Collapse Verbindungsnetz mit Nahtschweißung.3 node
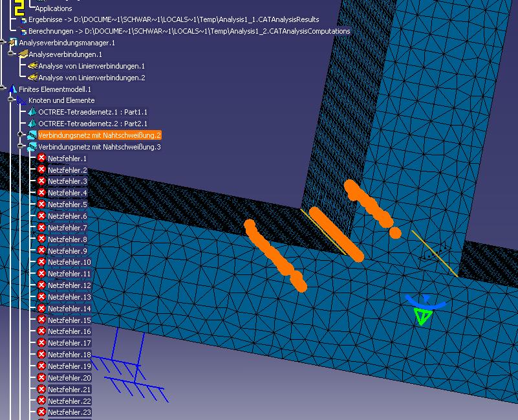This screenshot has width=518, height=420. [21, 146]
